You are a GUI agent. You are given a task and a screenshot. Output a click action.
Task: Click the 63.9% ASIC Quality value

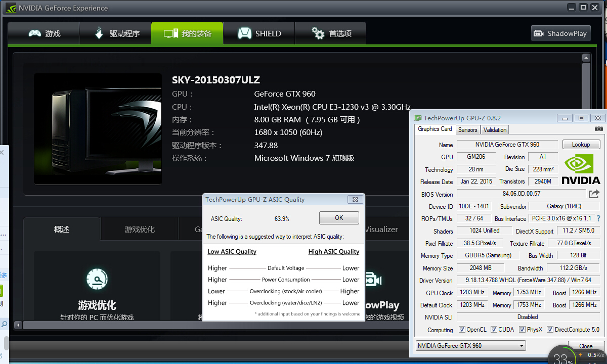point(282,219)
